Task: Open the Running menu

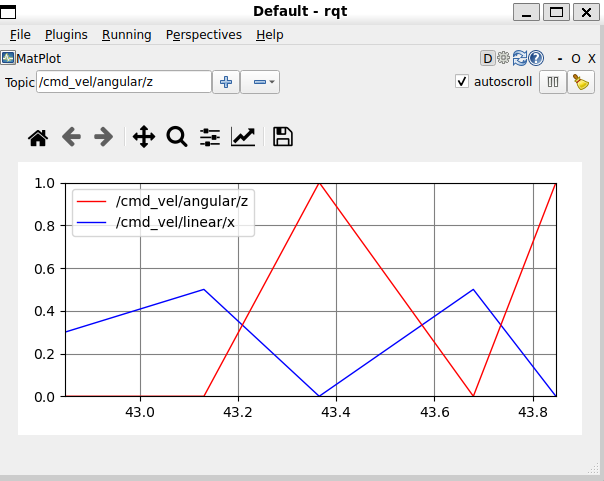Action: click(126, 35)
